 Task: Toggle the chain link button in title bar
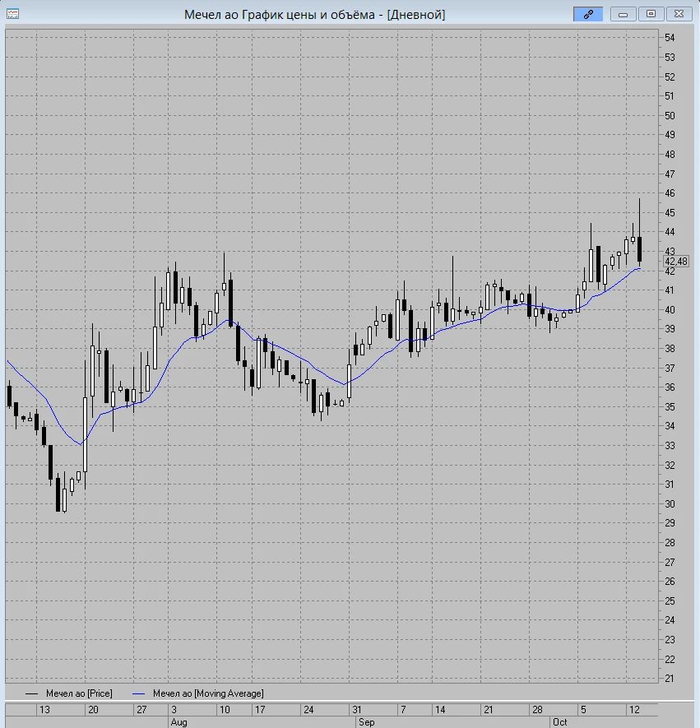click(x=588, y=14)
